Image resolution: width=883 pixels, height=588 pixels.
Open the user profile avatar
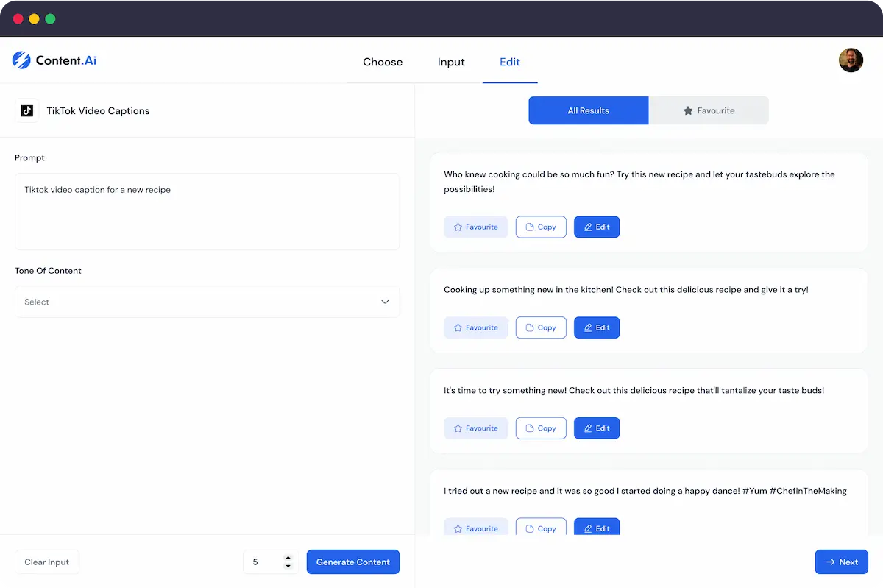click(851, 60)
